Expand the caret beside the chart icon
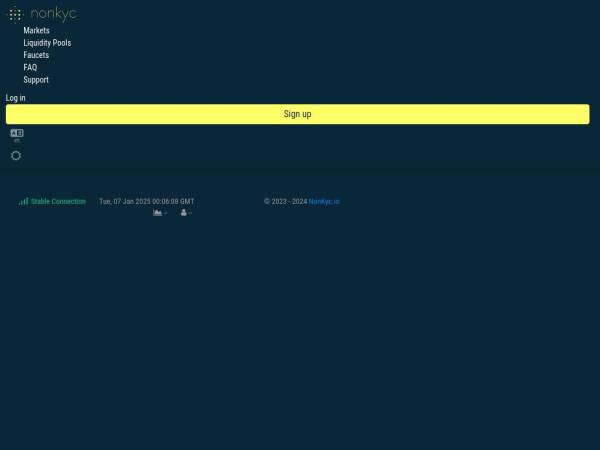 point(166,213)
